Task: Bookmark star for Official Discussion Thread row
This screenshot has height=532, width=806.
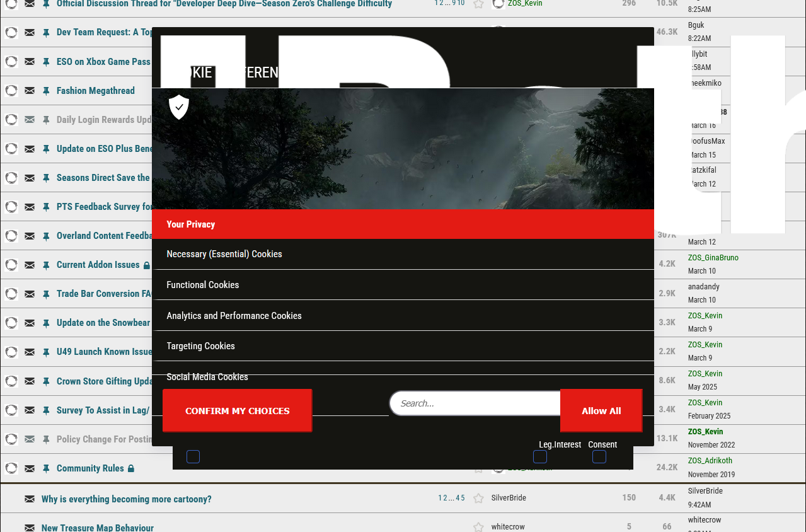Action: 478,4
